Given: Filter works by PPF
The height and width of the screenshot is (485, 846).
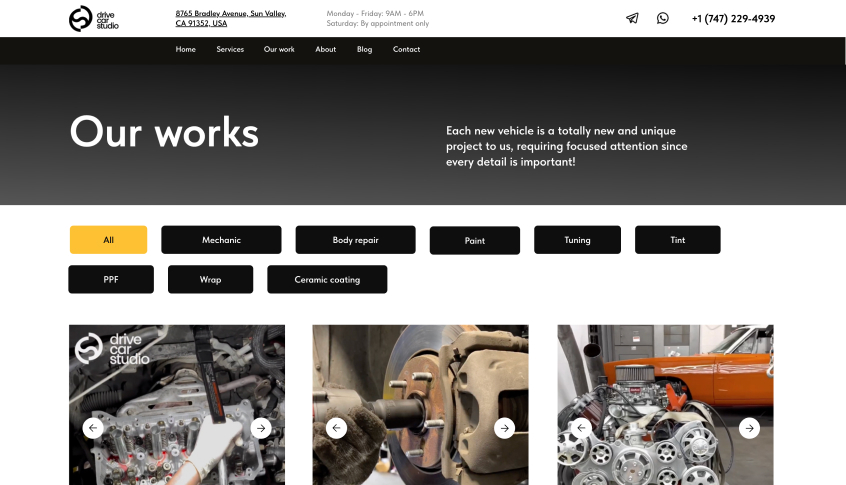Looking at the screenshot, I should [111, 279].
